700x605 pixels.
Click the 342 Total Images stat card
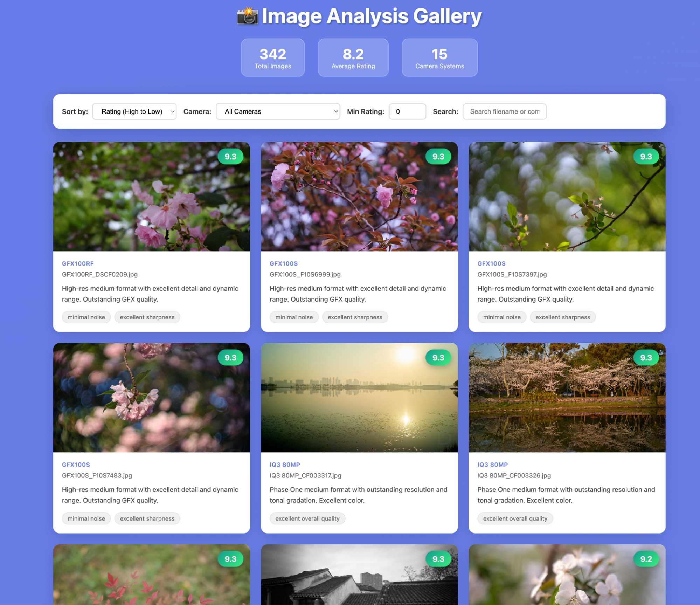coord(272,57)
